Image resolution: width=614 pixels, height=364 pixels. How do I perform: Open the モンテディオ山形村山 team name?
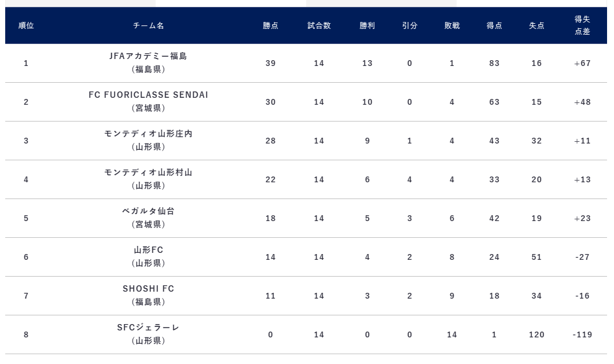click(x=148, y=172)
